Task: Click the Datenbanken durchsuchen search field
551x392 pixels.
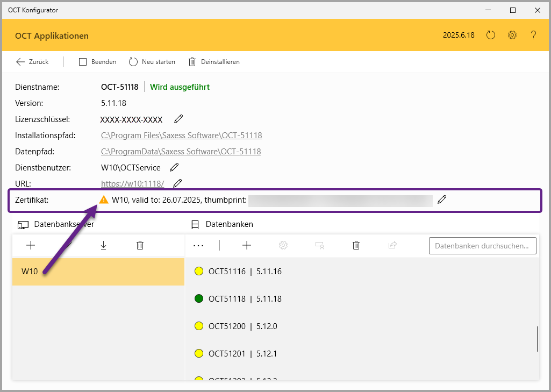Action: coord(482,246)
